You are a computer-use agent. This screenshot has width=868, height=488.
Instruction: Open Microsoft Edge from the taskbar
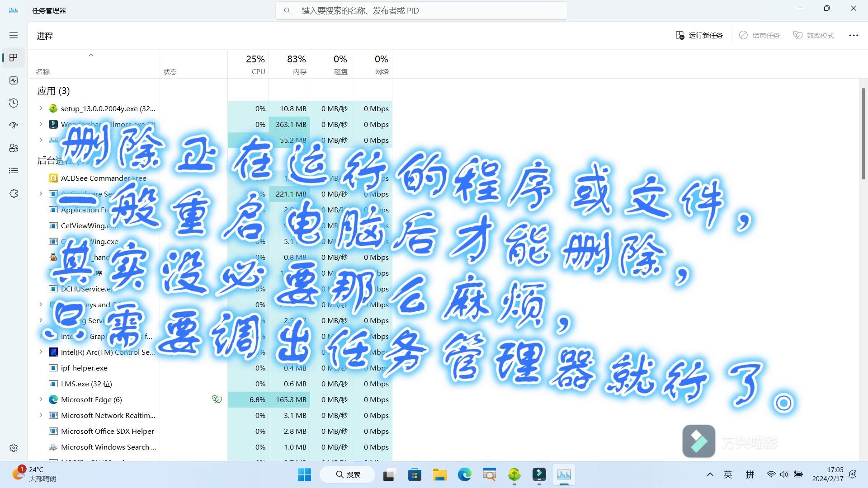[464, 474]
